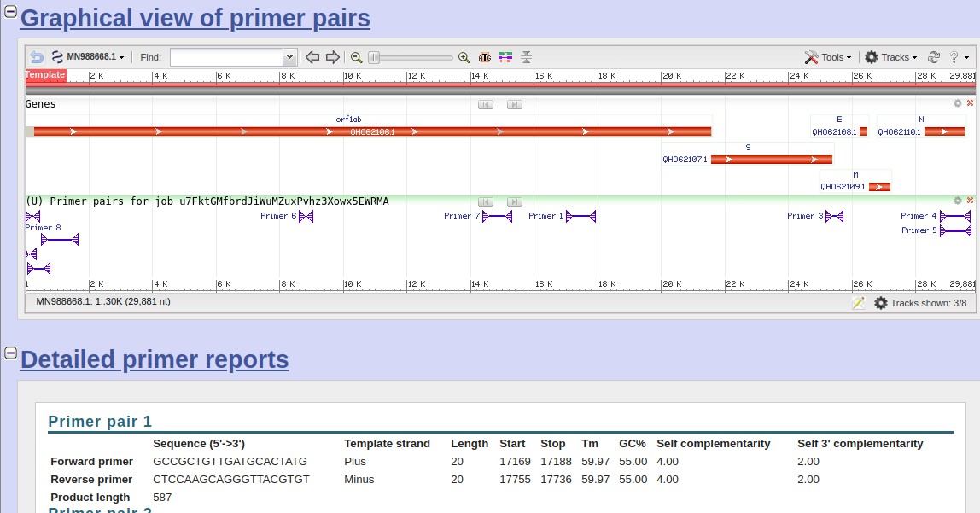Reload the viewer with refresh icon
Screen dimensions: 980x513
[x=934, y=57]
